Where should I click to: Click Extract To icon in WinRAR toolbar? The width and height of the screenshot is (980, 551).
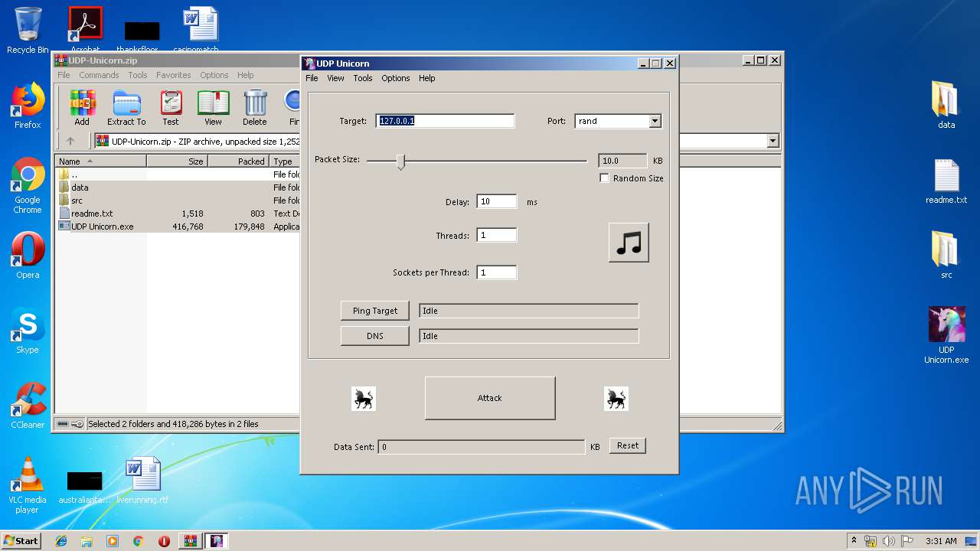coord(126,107)
